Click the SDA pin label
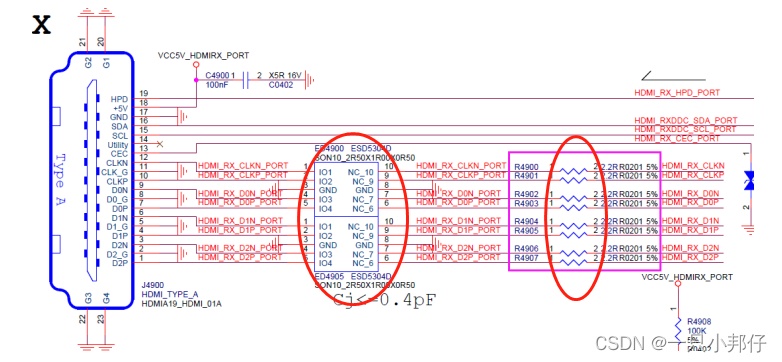 point(120,126)
